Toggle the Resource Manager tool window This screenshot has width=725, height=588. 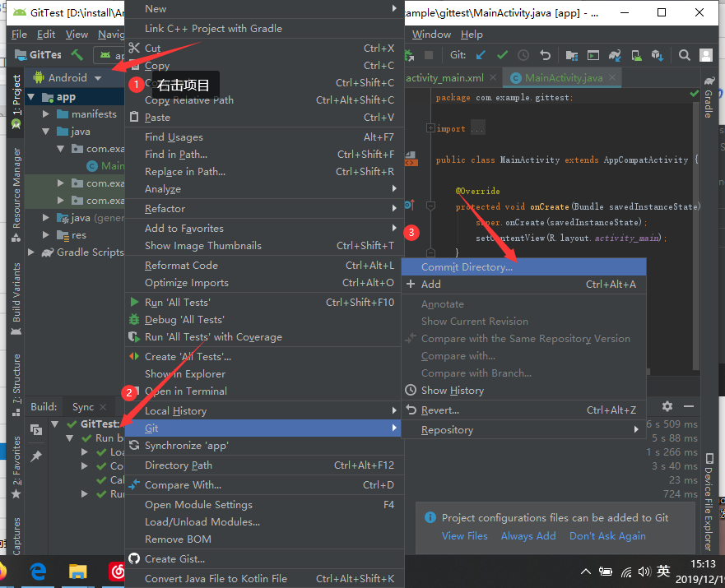tap(16, 194)
